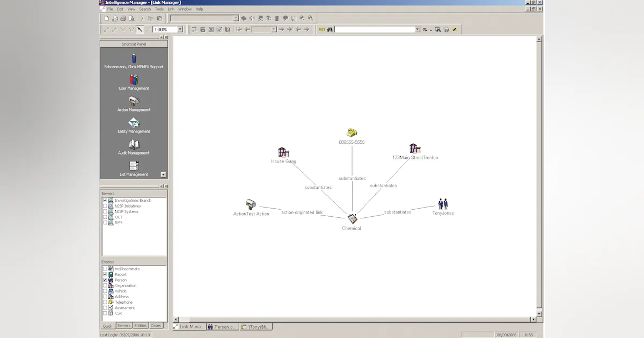Switch to the Person window tab

[222, 327]
